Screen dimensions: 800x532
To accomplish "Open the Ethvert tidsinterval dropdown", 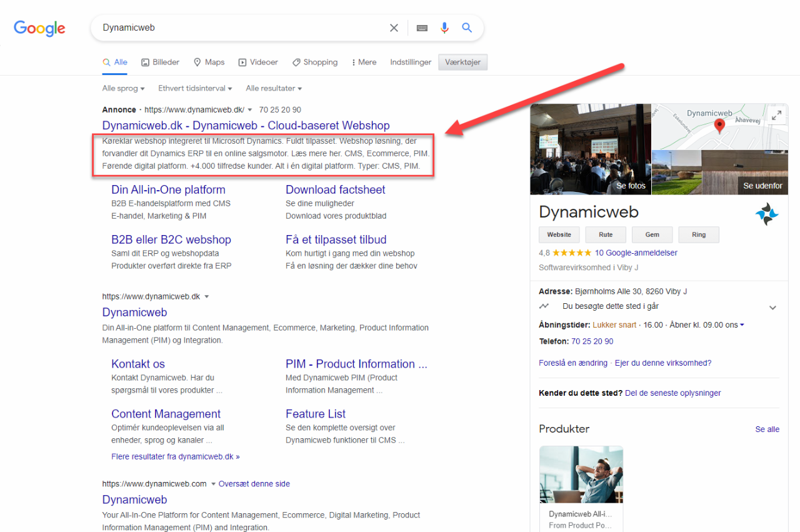I will (195, 89).
